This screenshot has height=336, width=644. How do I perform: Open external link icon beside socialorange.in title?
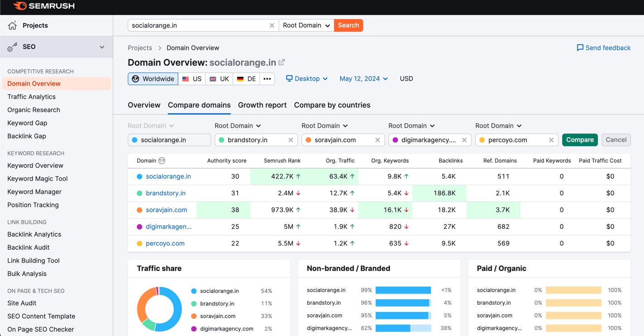click(282, 62)
